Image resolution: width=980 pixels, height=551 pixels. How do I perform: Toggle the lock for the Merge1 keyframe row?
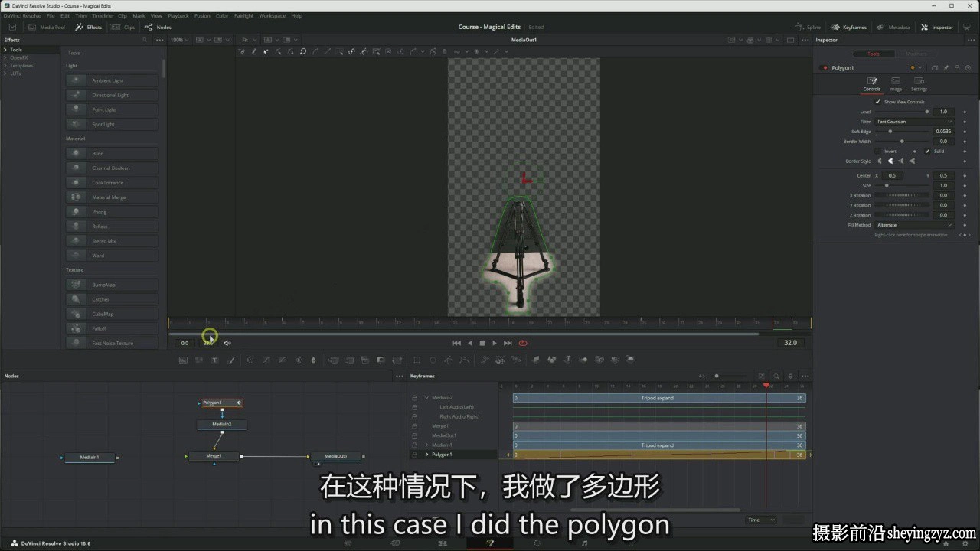click(415, 426)
